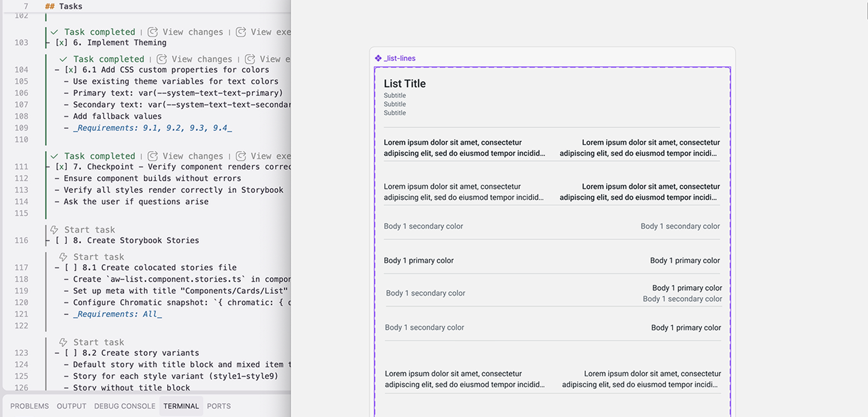Click the Start task icon for subtask 8.2
Screen dimensions: 868x417
[x=63, y=342]
